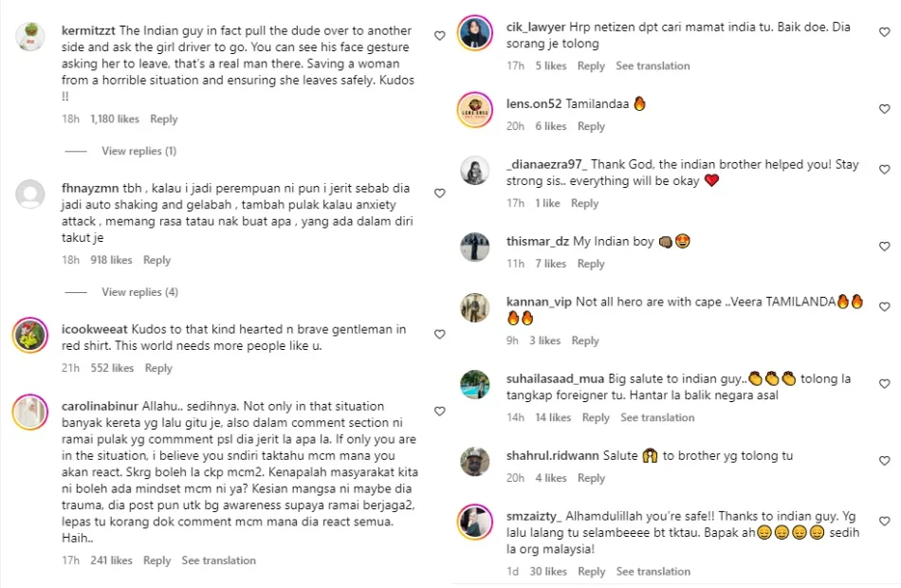See translation of carolinabinur's comment
The height and width of the screenshot is (588, 901).
[219, 560]
